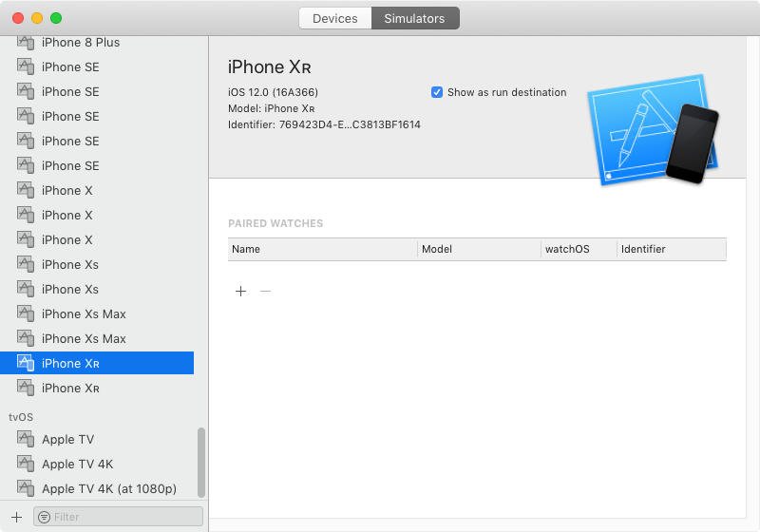Select the Simulators tab
The height and width of the screenshot is (532, 760).
click(415, 18)
